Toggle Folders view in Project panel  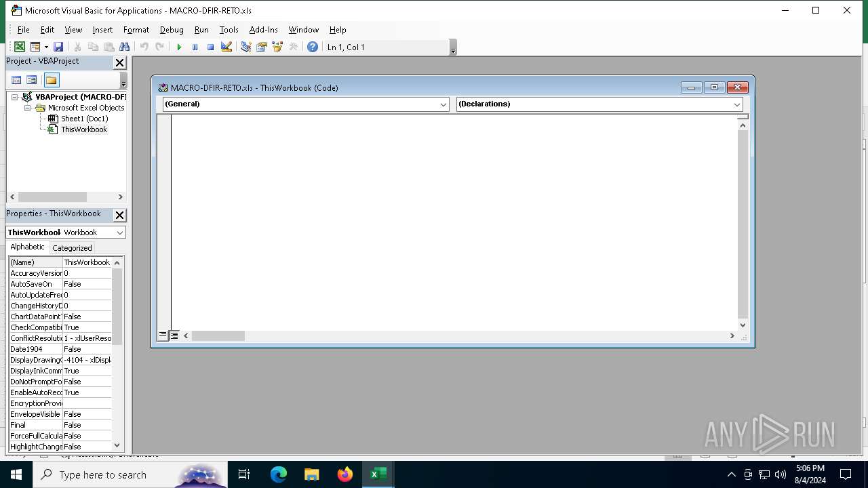(x=52, y=80)
